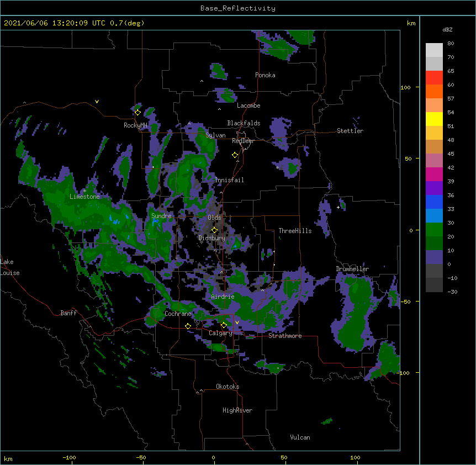This screenshot has width=476, height=465.
Task: Click the magenta 39-42 dBZ legend swatch
Action: (434, 174)
